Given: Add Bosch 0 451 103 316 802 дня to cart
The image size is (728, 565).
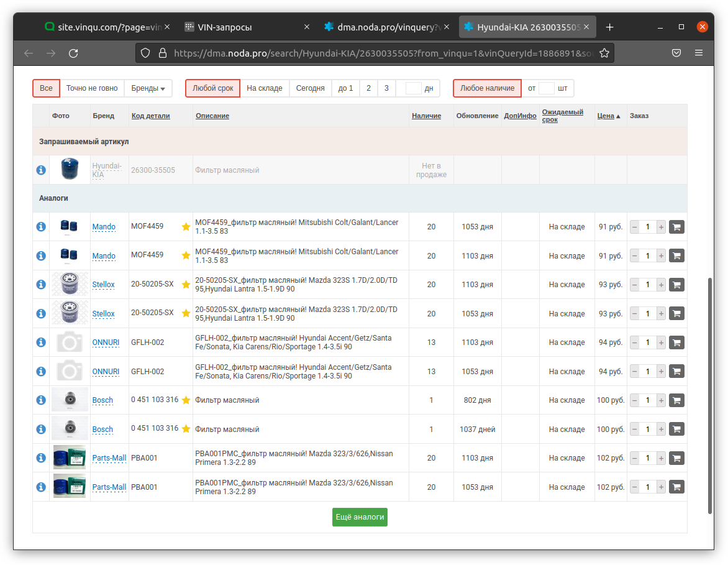Looking at the screenshot, I should tap(676, 400).
